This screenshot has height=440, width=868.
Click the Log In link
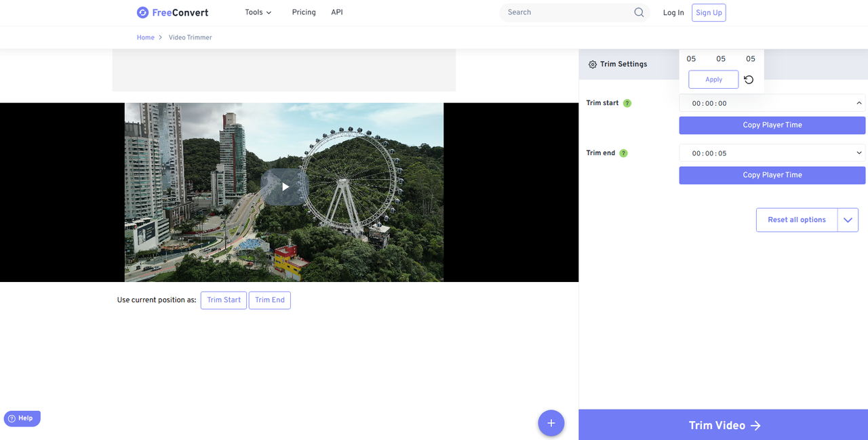click(x=673, y=12)
